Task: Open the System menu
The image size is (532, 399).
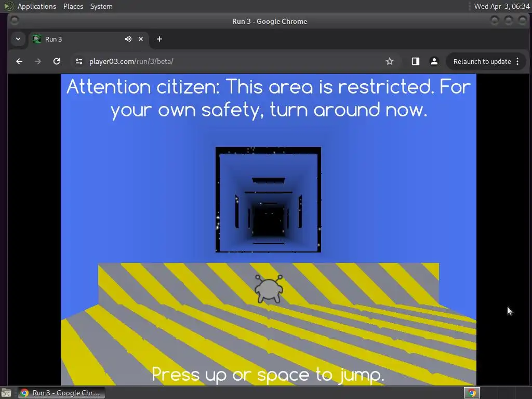Action: [x=101, y=6]
